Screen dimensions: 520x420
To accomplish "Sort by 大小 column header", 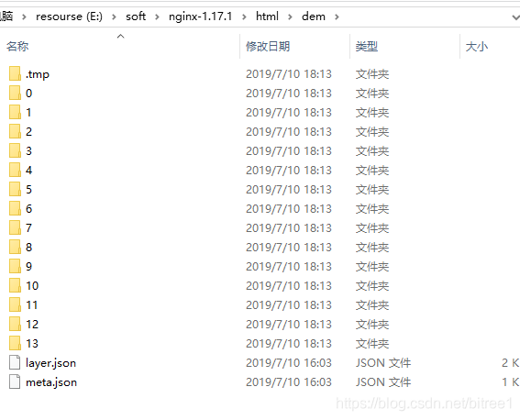I will (x=477, y=47).
